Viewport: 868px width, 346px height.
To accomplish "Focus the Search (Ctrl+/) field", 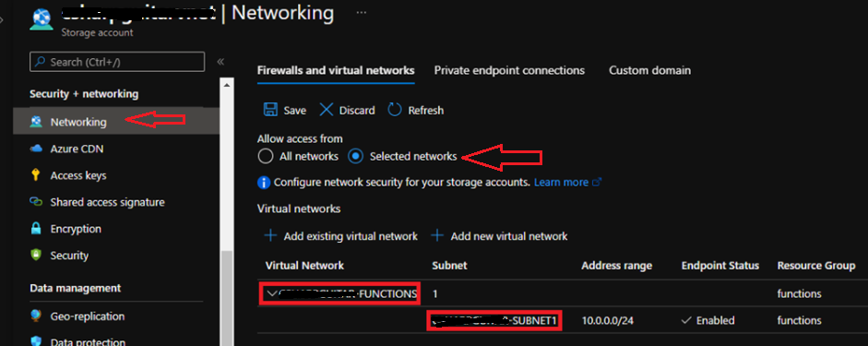I will 117,62.
